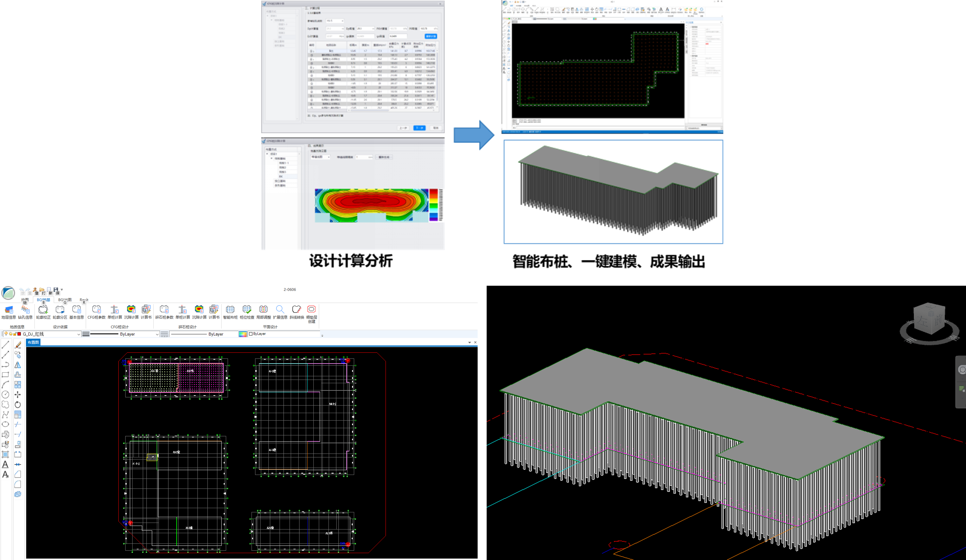Expand quick access toolbar arrow
The height and width of the screenshot is (560, 966).
pyautogui.click(x=62, y=290)
